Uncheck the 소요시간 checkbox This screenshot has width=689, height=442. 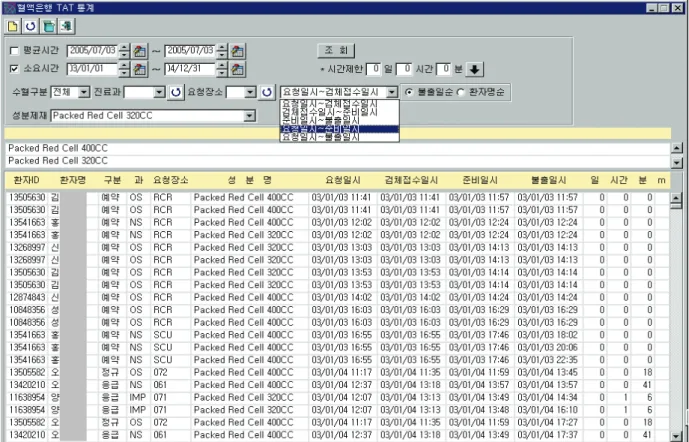[15, 69]
